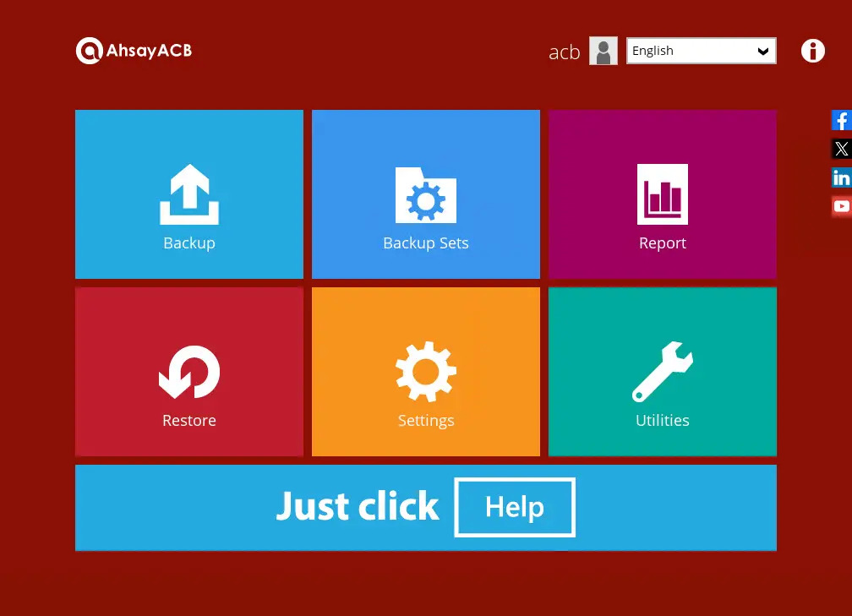Click the "Just click" banner text

pos(358,506)
